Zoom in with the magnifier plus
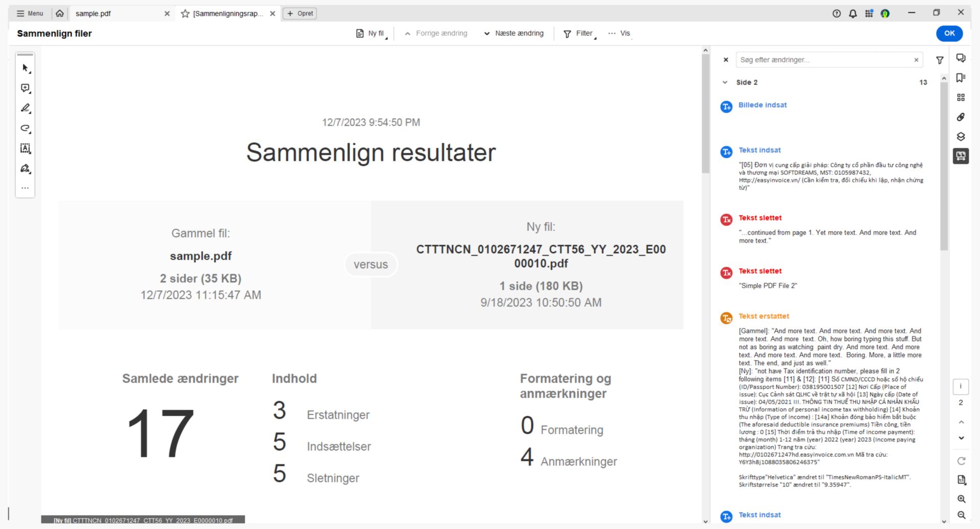Image resolution: width=980 pixels, height=529 pixels. point(961,499)
